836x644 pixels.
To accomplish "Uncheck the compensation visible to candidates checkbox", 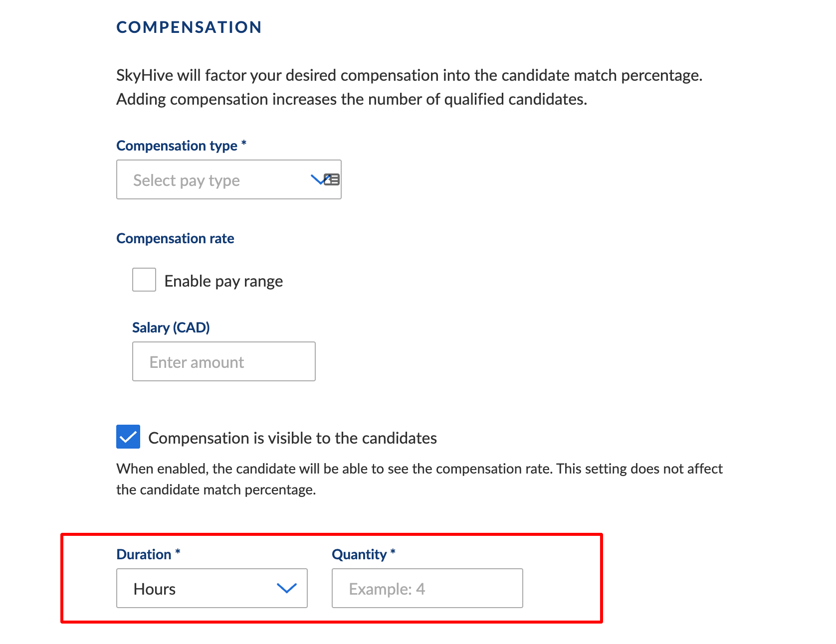I will pos(128,437).
